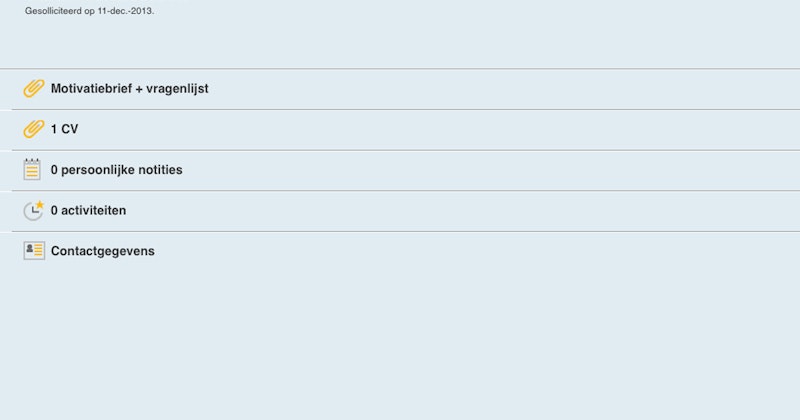Tap the yellow lines on the notities notepad icon

click(x=32, y=171)
